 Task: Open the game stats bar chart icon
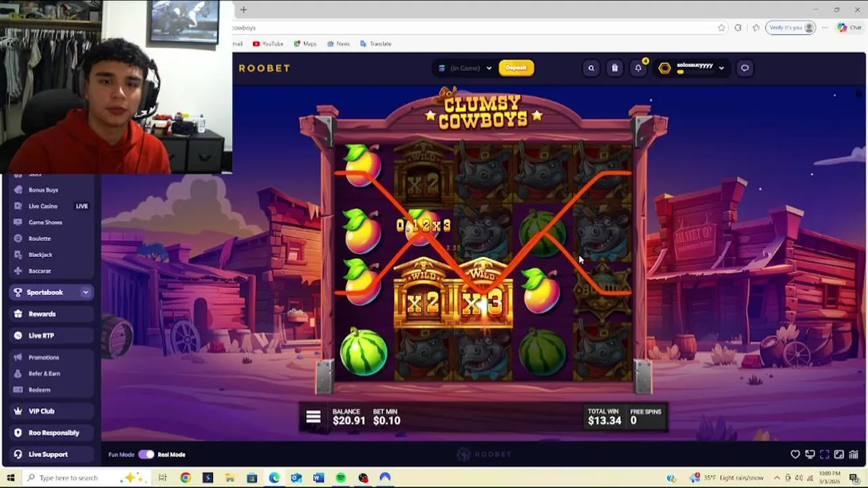pyautogui.click(x=854, y=455)
